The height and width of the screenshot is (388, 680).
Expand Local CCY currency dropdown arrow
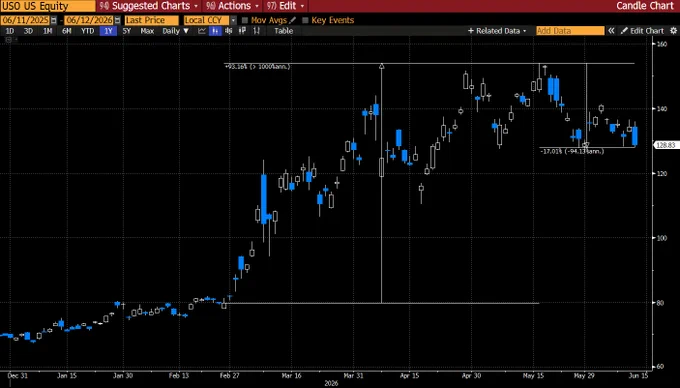[x=233, y=20]
